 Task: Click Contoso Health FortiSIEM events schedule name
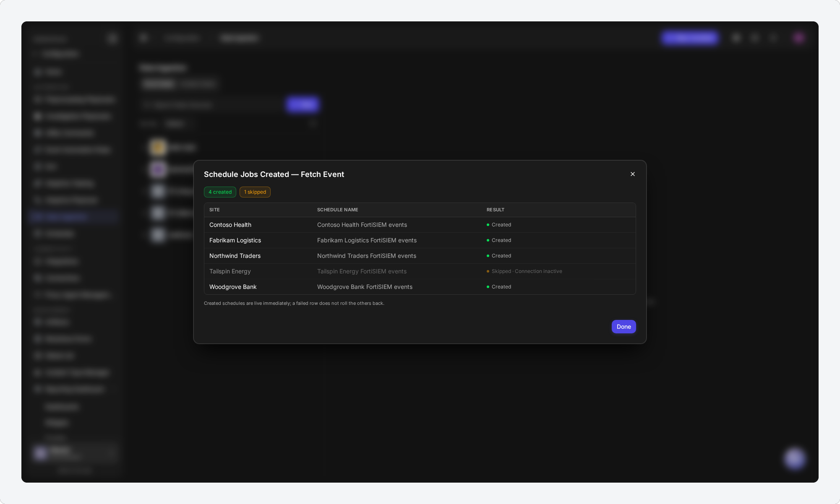(x=362, y=225)
